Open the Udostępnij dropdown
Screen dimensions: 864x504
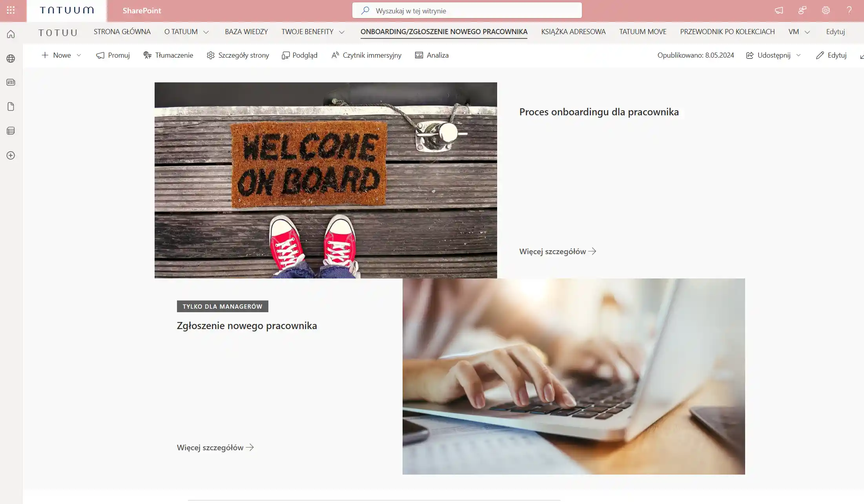[798, 55]
